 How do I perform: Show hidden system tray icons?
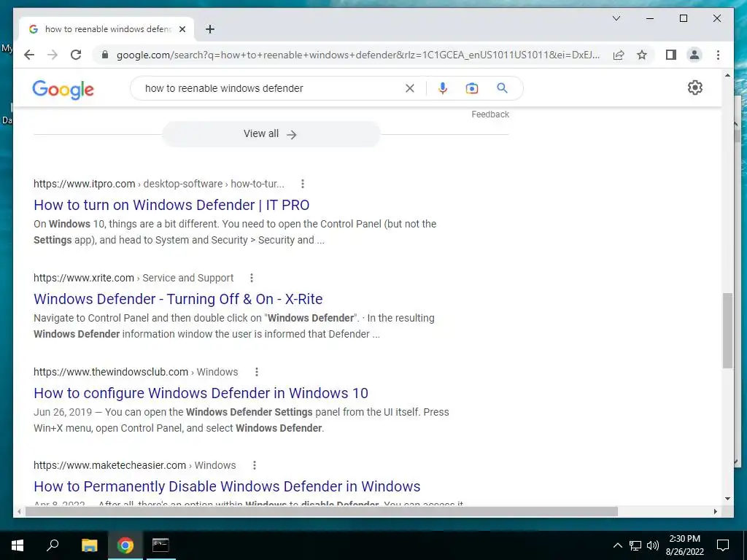(x=617, y=545)
